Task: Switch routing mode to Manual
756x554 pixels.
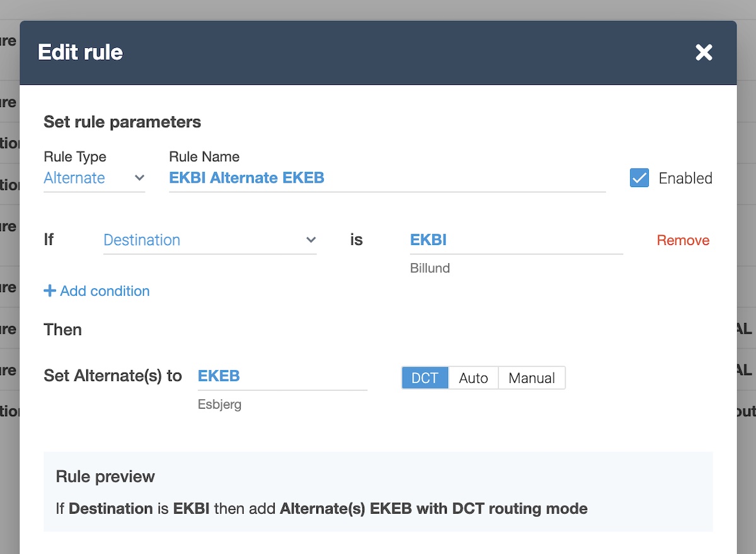Action: click(x=532, y=378)
